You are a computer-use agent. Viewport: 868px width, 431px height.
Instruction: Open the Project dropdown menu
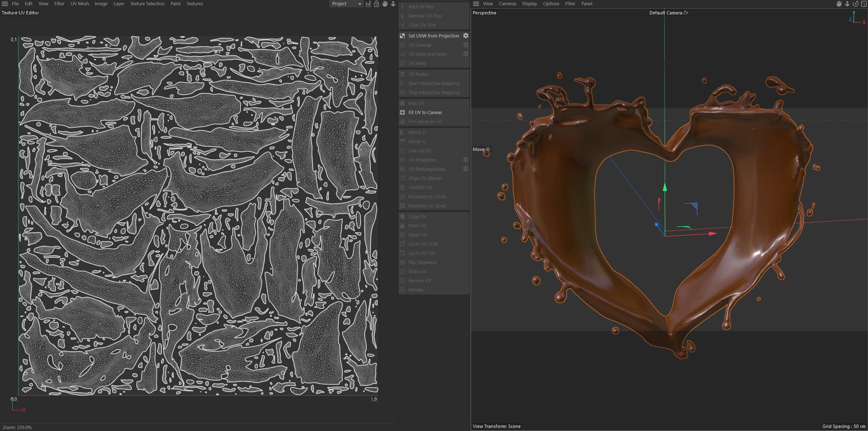346,4
